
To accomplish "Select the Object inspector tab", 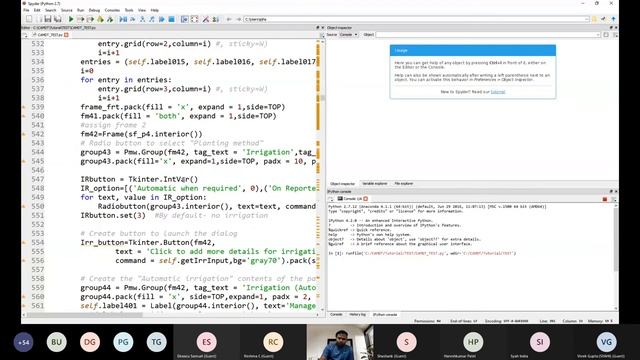I will [x=342, y=184].
